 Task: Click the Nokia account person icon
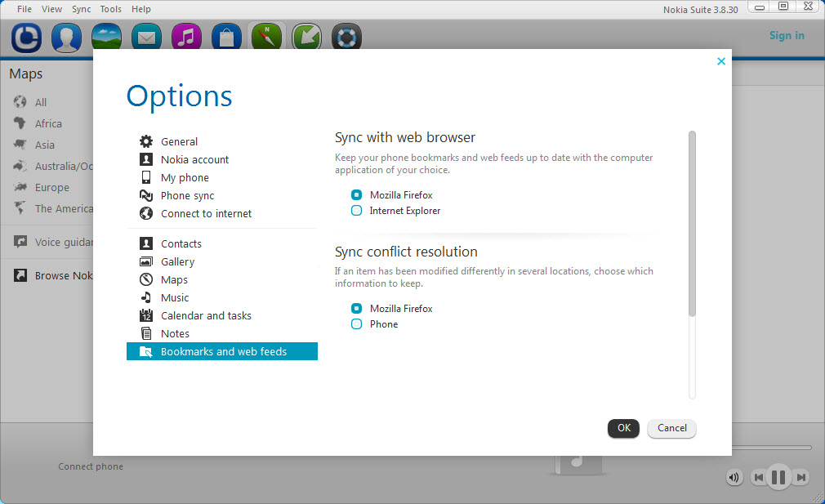point(145,159)
